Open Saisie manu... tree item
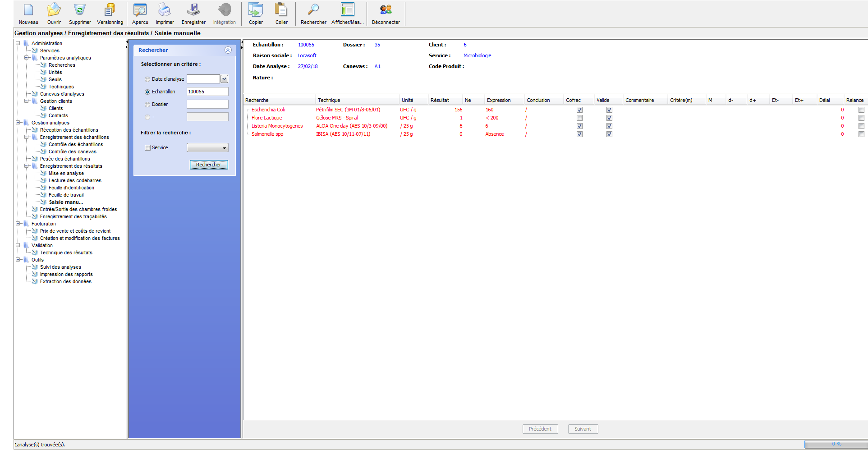Image resolution: width=868 pixels, height=450 pixels. coord(66,202)
